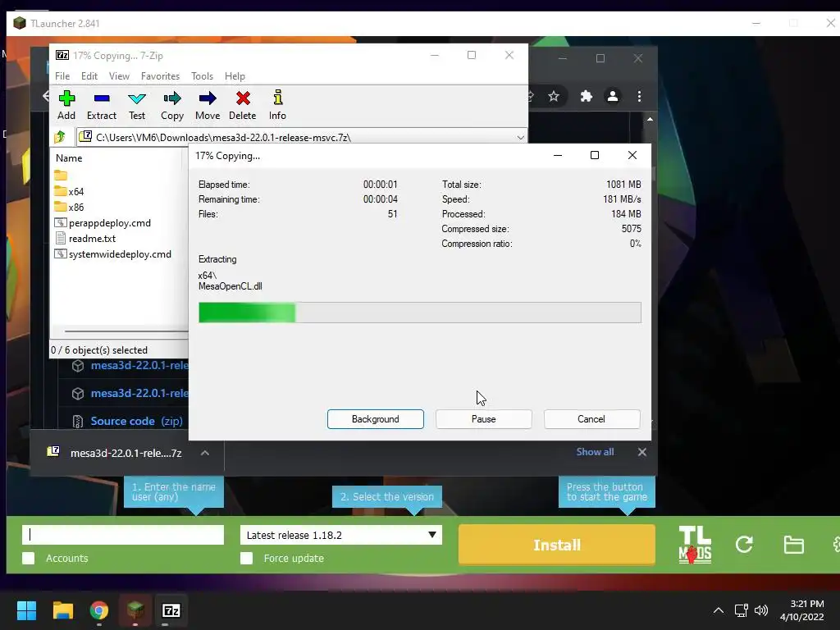Viewport: 840px width, 630px height.
Task: Expand the mesa3d download item chevron
Action: (204, 453)
